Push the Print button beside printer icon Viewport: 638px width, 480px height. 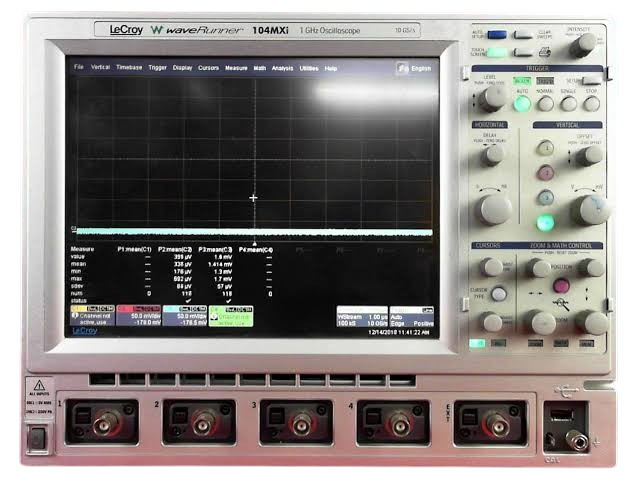click(x=523, y=52)
